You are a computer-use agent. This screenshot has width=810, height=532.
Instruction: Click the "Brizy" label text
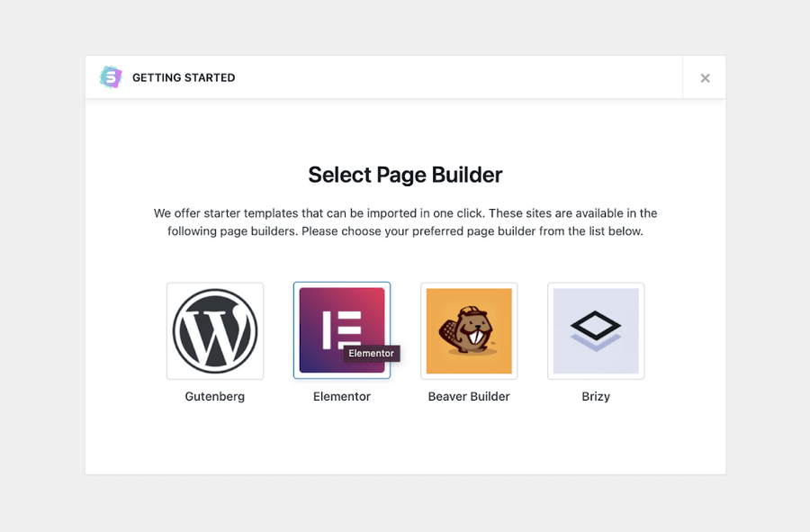click(x=596, y=396)
